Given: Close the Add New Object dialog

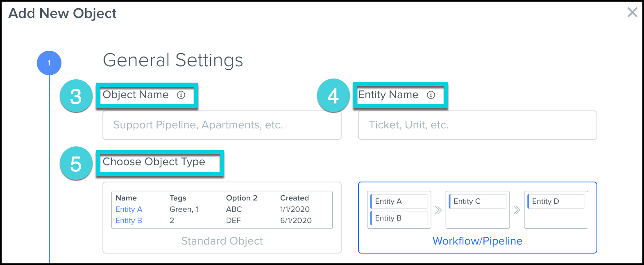Looking at the screenshot, I should click(x=632, y=13).
